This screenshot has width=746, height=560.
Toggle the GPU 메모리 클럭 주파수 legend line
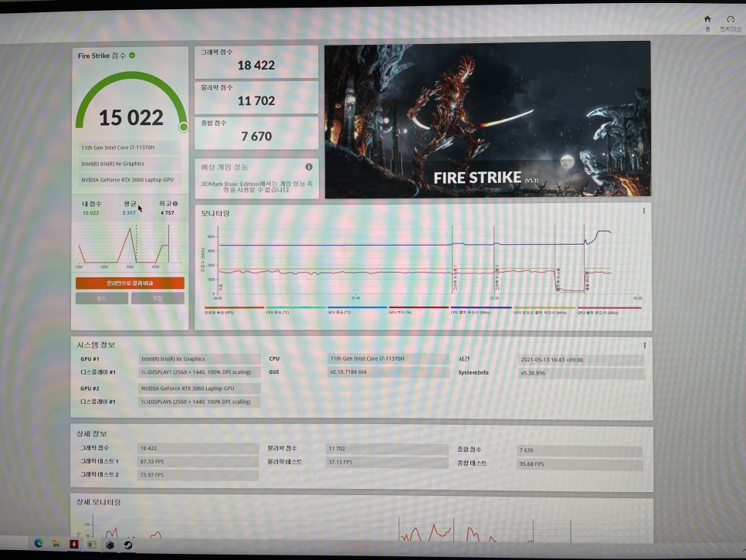click(x=544, y=311)
